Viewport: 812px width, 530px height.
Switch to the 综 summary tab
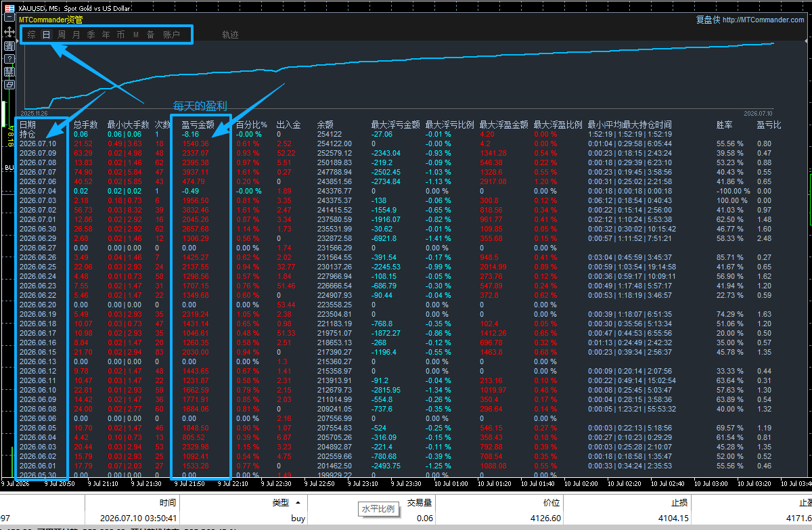32,35
